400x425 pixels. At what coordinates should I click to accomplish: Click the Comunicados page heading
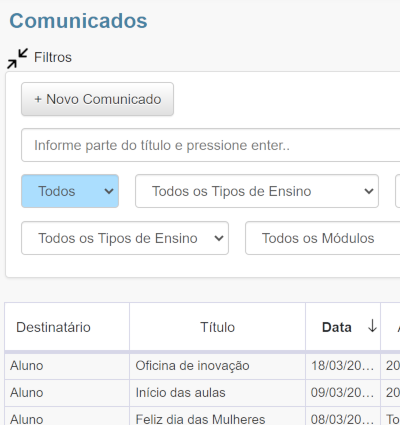point(78,21)
